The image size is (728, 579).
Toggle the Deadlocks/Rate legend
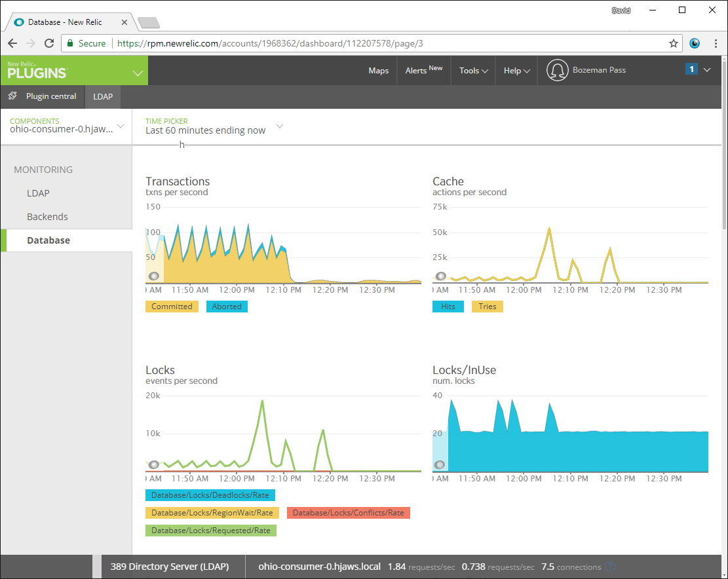210,495
